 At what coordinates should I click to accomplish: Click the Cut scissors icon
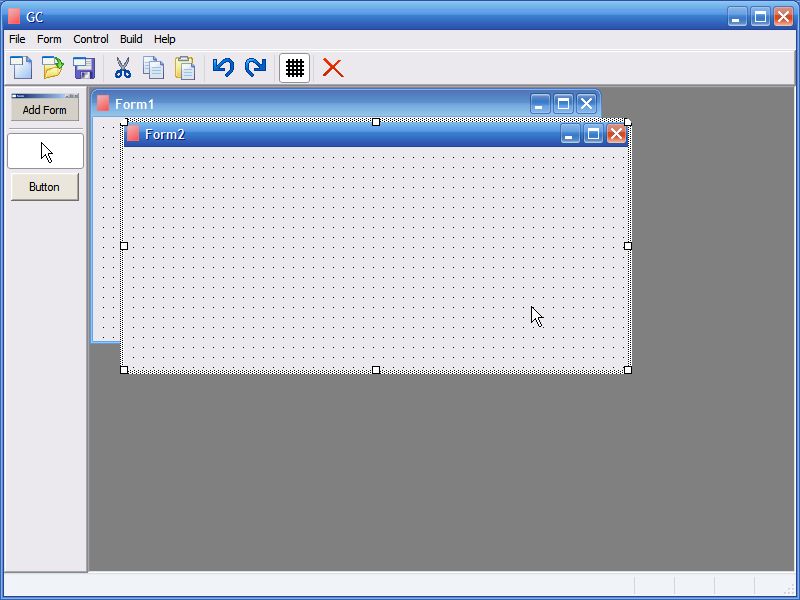tap(122, 67)
